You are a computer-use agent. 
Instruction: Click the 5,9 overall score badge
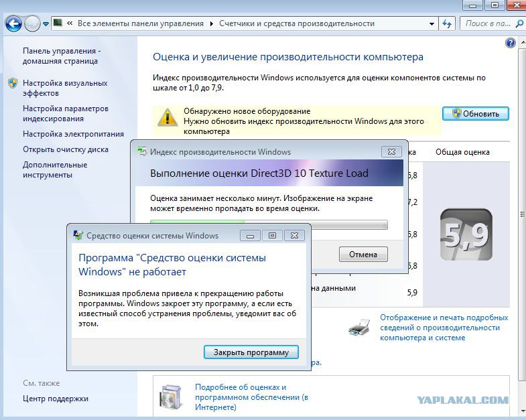point(466,234)
